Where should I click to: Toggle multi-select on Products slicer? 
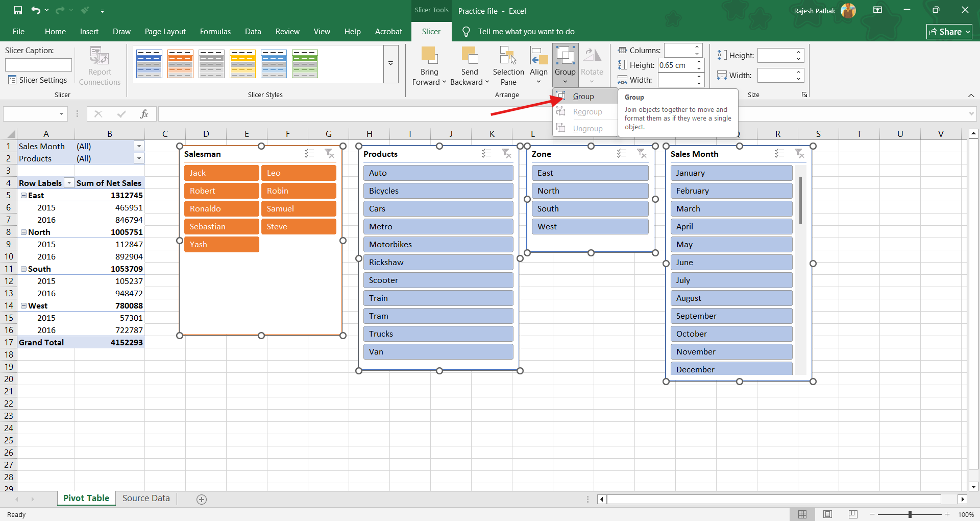pyautogui.click(x=486, y=154)
